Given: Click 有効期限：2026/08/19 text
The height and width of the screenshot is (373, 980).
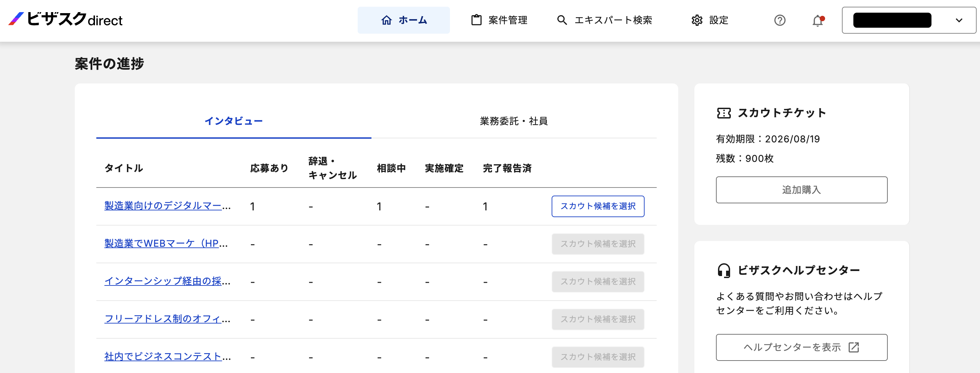Looking at the screenshot, I should [x=768, y=139].
